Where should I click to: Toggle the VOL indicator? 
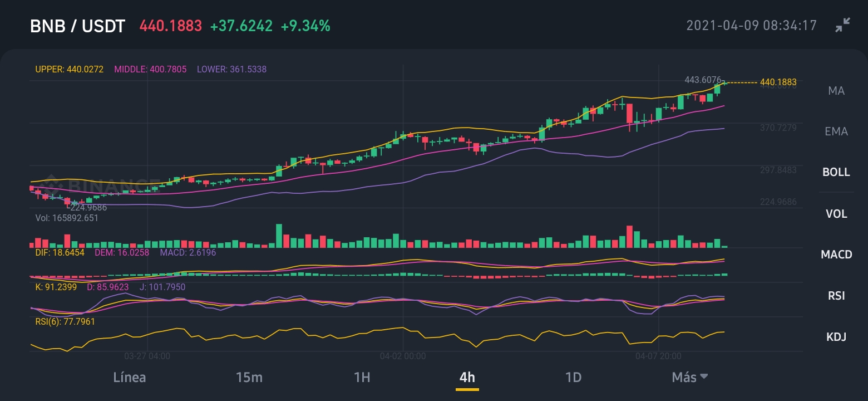pyautogui.click(x=836, y=213)
